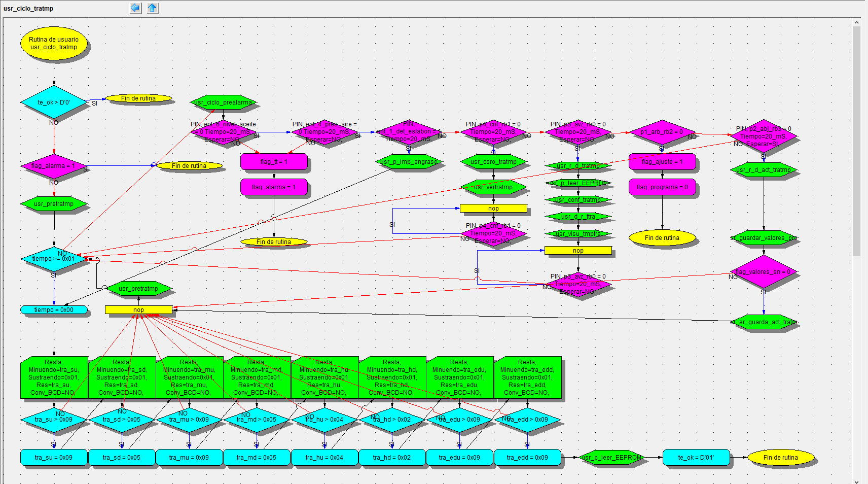
Task: Select the Resta Minuendo=tra_su block
Action: point(54,377)
